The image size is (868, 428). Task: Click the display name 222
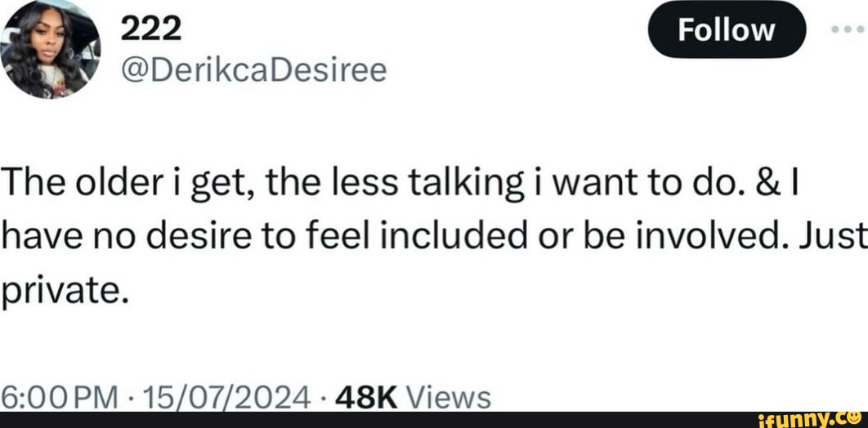point(149,29)
